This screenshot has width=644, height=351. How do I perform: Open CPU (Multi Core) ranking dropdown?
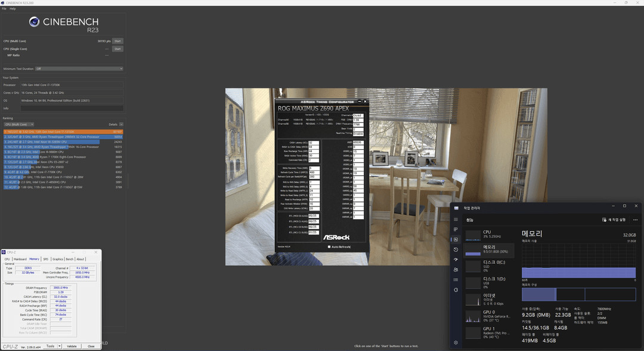[x=19, y=124]
